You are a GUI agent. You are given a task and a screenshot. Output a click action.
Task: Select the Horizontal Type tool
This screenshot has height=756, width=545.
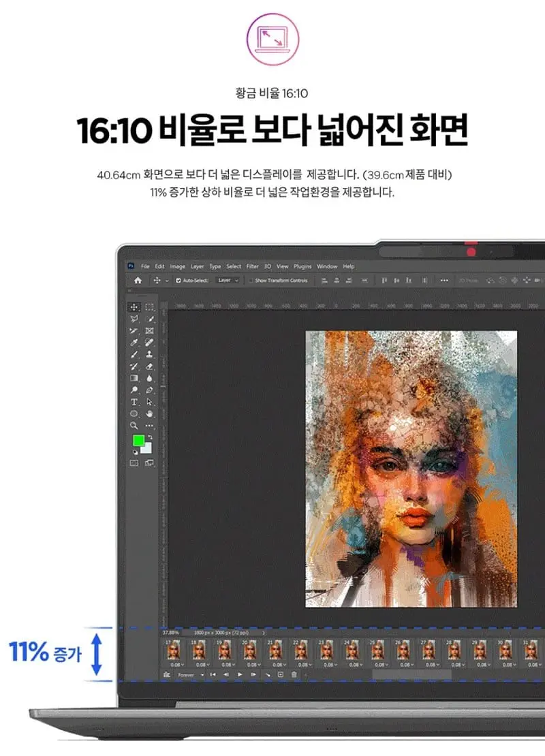(x=134, y=402)
